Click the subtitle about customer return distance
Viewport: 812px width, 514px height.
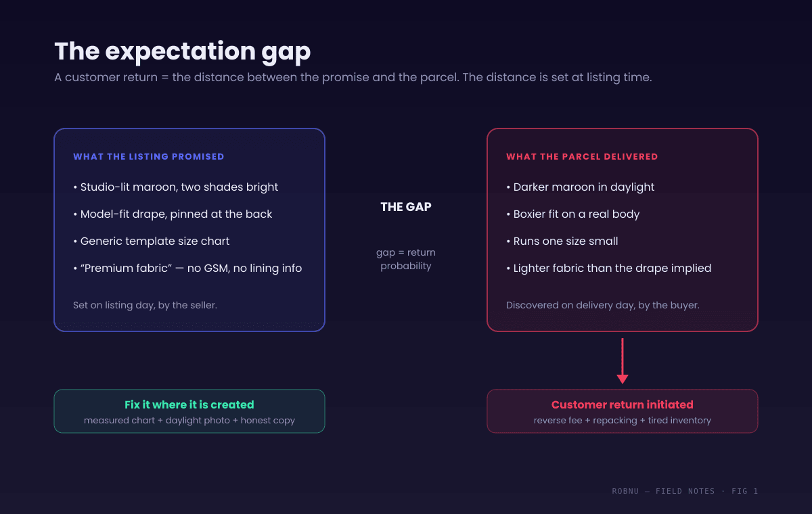pyautogui.click(x=353, y=77)
